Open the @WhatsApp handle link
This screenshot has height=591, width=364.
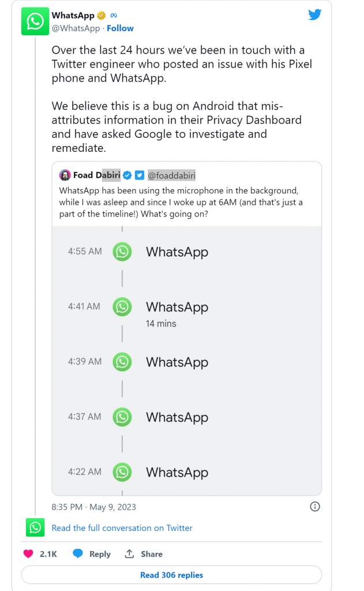[x=76, y=28]
